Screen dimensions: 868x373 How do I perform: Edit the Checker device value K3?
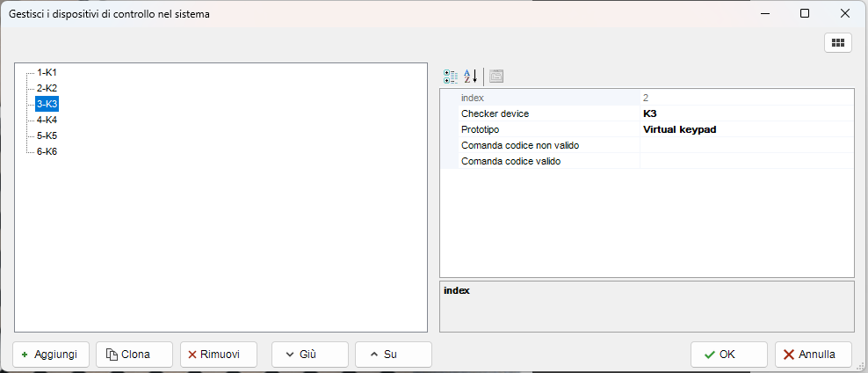point(746,113)
